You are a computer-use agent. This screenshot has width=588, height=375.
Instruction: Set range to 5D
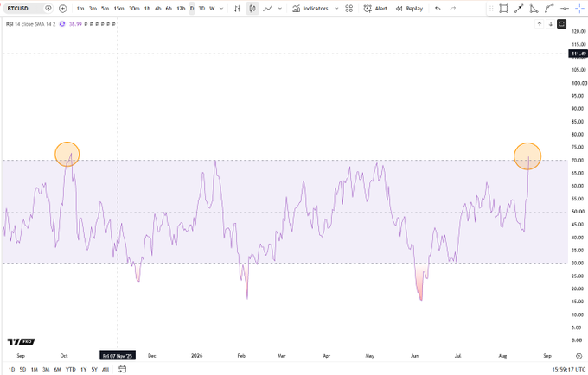click(22, 369)
